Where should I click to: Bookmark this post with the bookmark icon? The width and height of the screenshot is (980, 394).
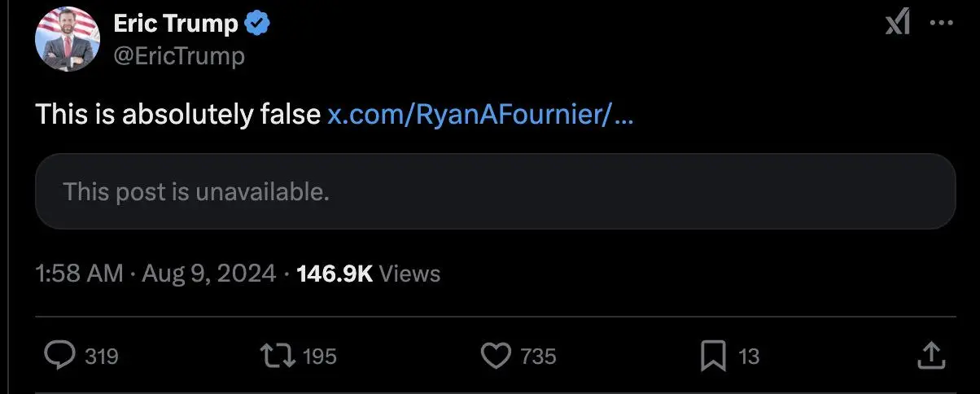[x=713, y=356]
